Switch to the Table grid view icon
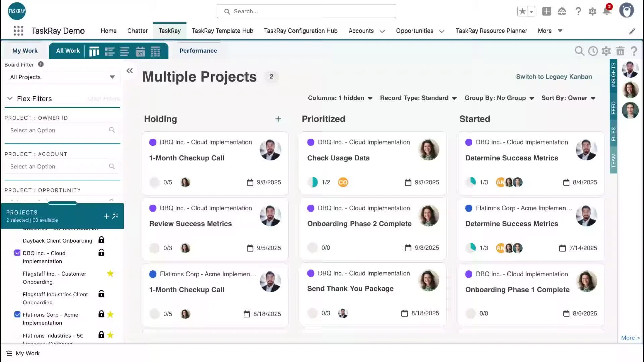 pos(155,51)
